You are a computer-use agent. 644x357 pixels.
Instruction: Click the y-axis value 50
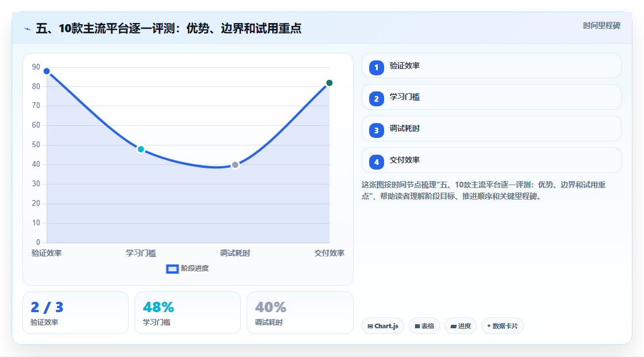[36, 145]
